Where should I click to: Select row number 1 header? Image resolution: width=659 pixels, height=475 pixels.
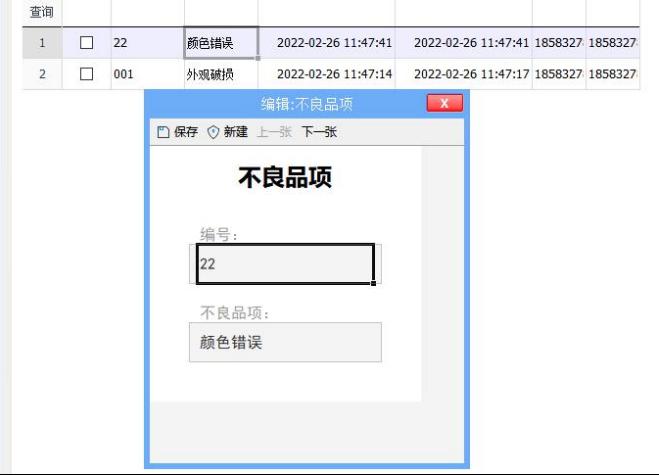42,42
